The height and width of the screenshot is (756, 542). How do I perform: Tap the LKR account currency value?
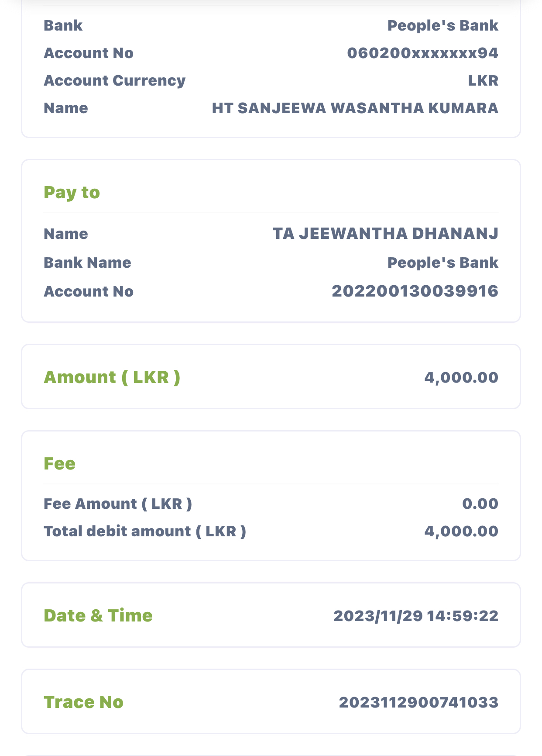(x=483, y=81)
